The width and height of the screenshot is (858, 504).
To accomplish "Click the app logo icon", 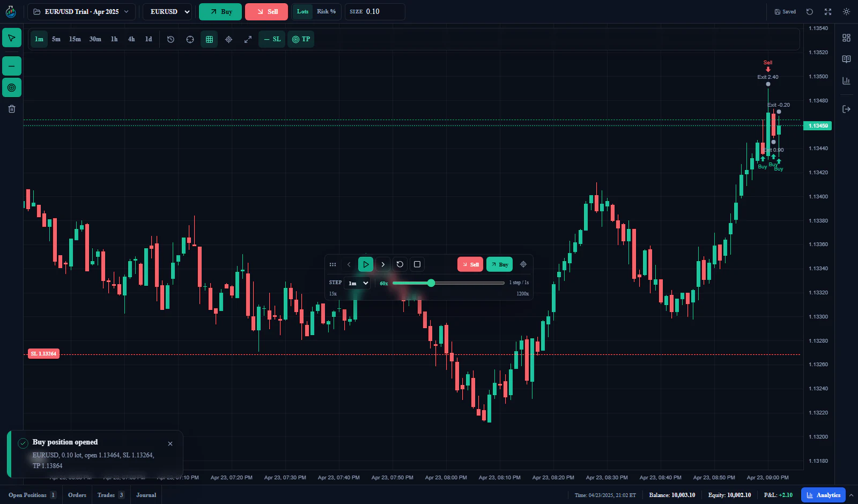I will 11,11.
